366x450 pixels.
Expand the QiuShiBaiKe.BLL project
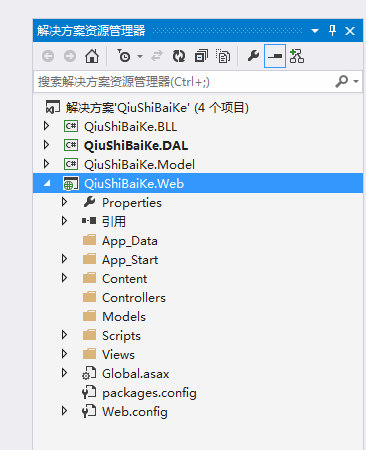[46, 126]
